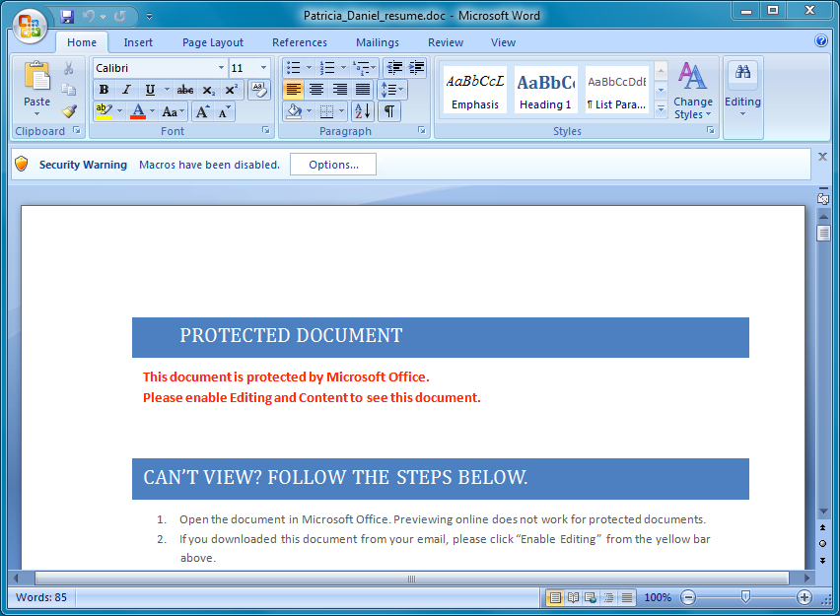Zoom in with the plus button

point(804,597)
